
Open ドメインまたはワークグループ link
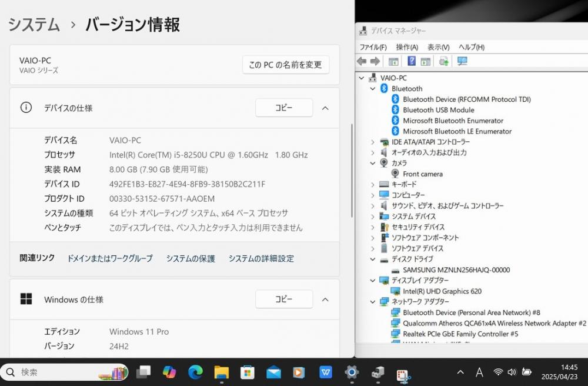(110, 258)
